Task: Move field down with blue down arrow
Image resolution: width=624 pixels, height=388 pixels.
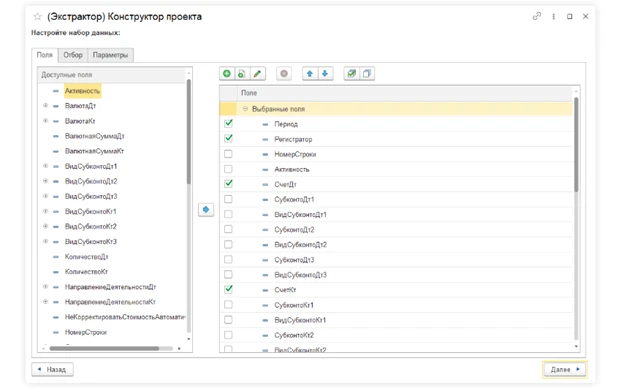Action: click(x=325, y=74)
